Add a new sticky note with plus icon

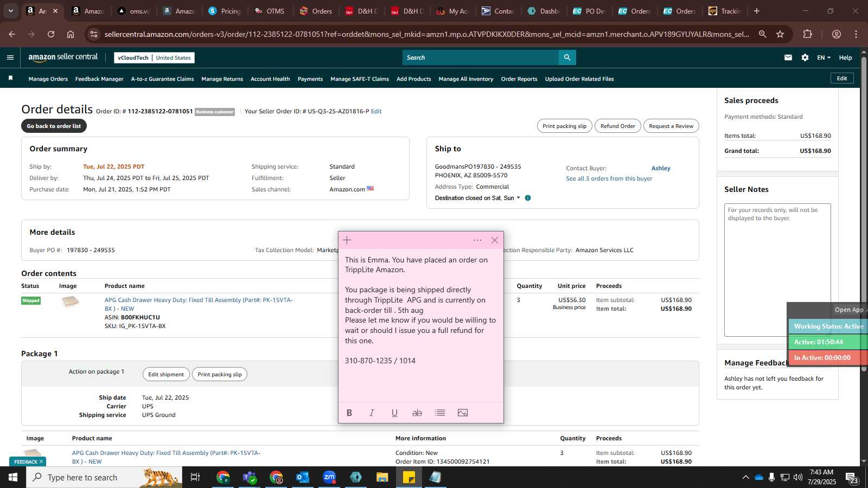point(347,240)
